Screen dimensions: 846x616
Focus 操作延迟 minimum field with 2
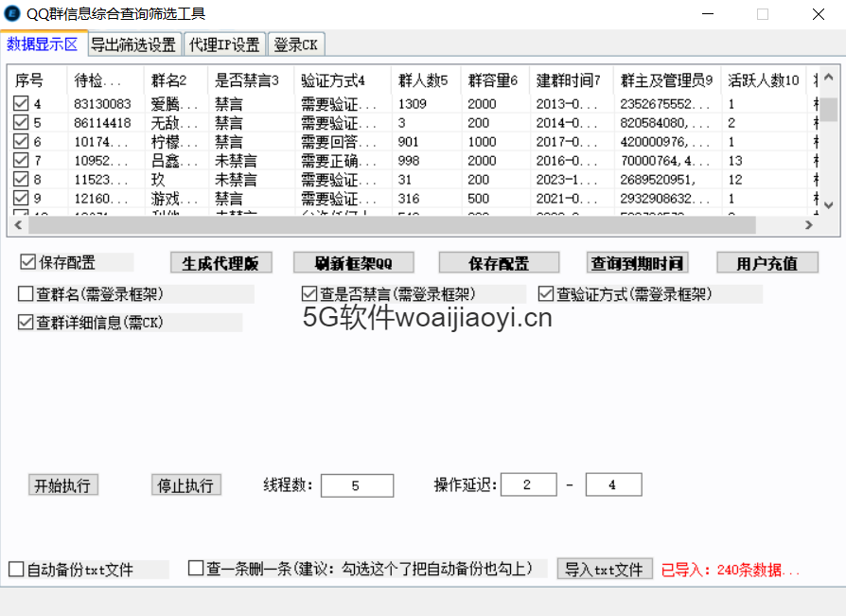point(529,484)
